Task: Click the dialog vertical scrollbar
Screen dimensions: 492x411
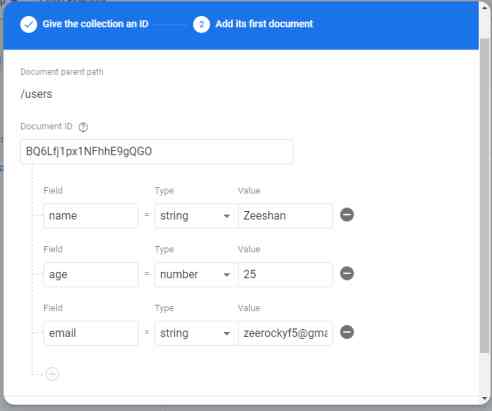Action: pyautogui.click(x=485, y=195)
